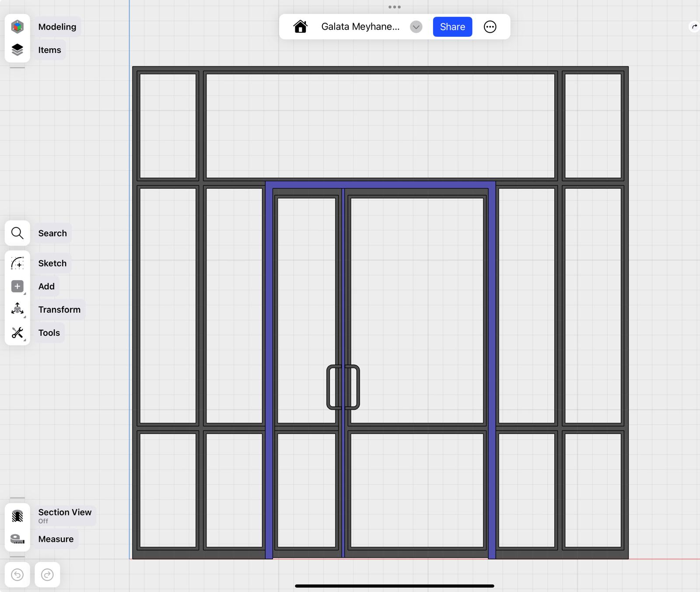The width and height of the screenshot is (700, 592).
Task: Tap the three-dot multitasking handle at top
Action: tap(394, 7)
